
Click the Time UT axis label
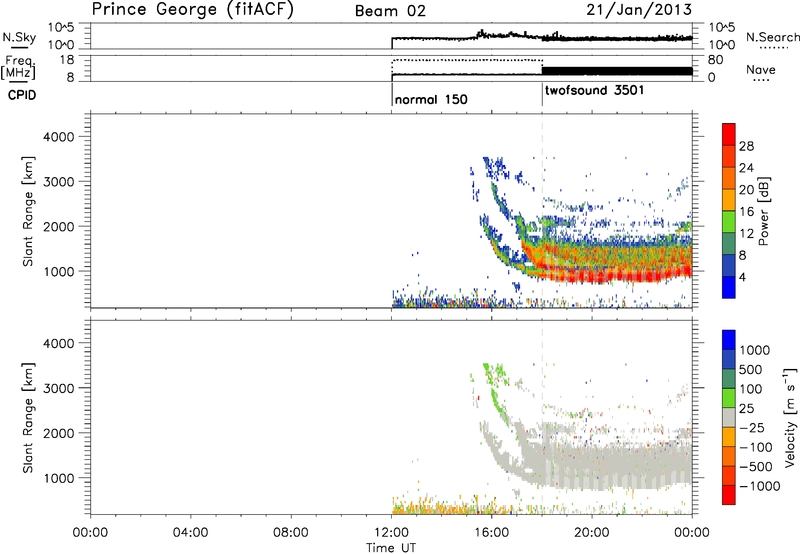point(391,548)
